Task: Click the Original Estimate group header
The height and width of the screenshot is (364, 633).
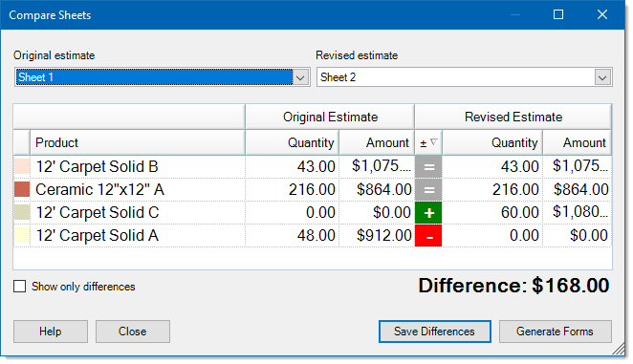Action: coord(330,117)
